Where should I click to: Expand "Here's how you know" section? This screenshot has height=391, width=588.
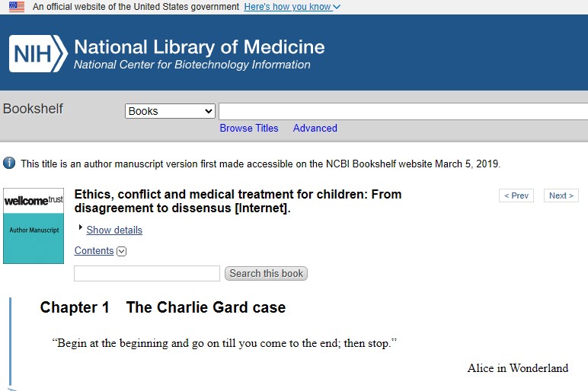click(292, 7)
